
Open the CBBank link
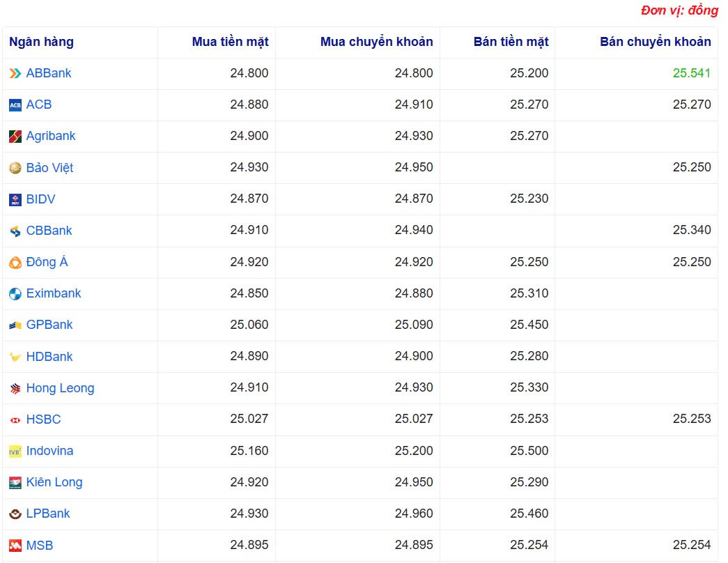[49, 231]
